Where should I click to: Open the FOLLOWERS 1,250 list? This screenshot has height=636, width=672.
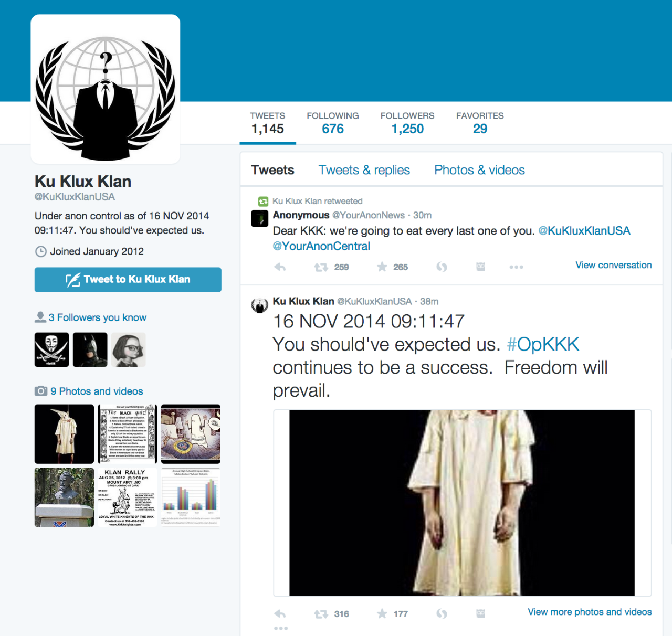coord(407,123)
